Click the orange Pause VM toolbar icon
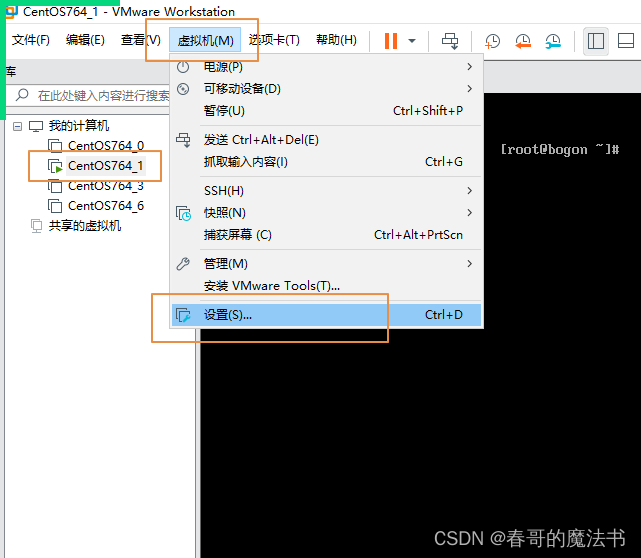The width and height of the screenshot is (641, 558). (391, 41)
